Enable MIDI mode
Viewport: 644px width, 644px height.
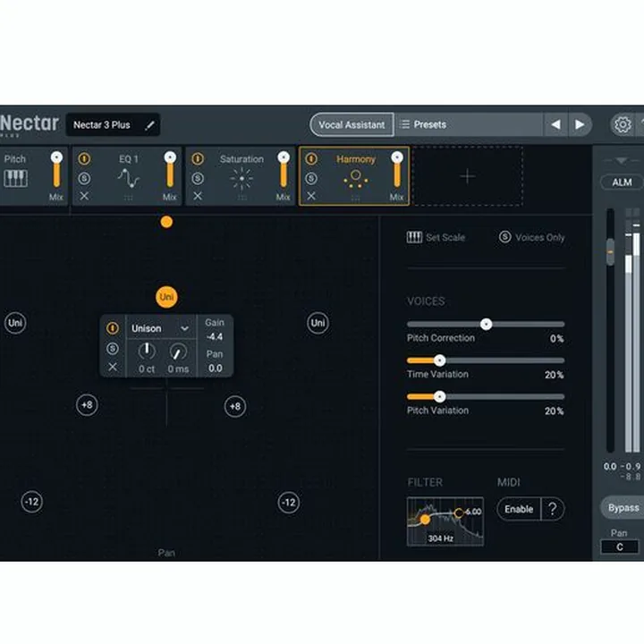tap(519, 509)
